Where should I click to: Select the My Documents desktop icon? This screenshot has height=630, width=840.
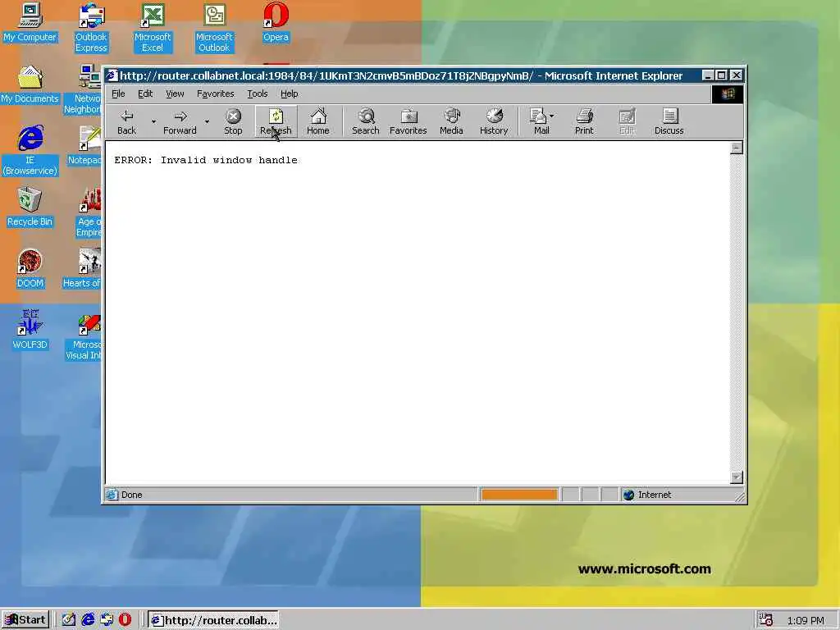point(30,84)
